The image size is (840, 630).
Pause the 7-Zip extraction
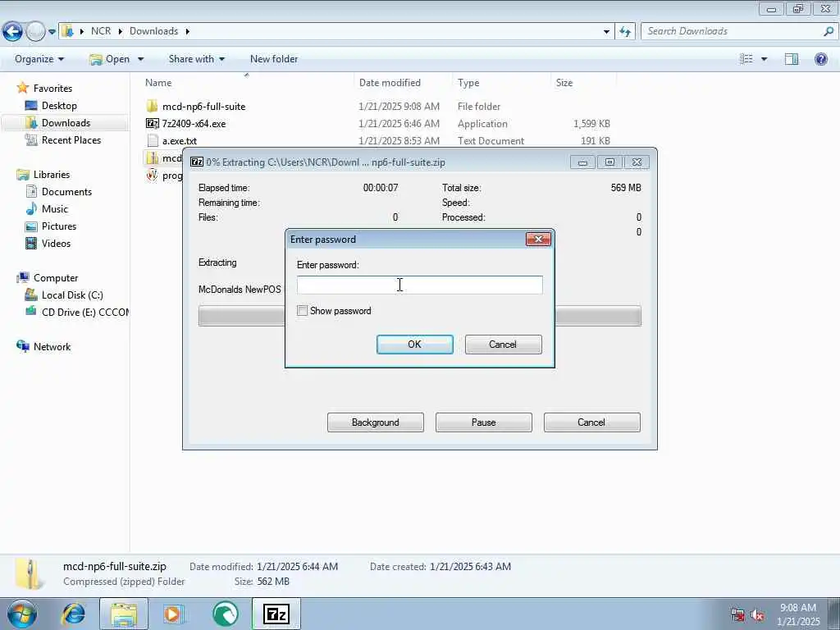(484, 422)
